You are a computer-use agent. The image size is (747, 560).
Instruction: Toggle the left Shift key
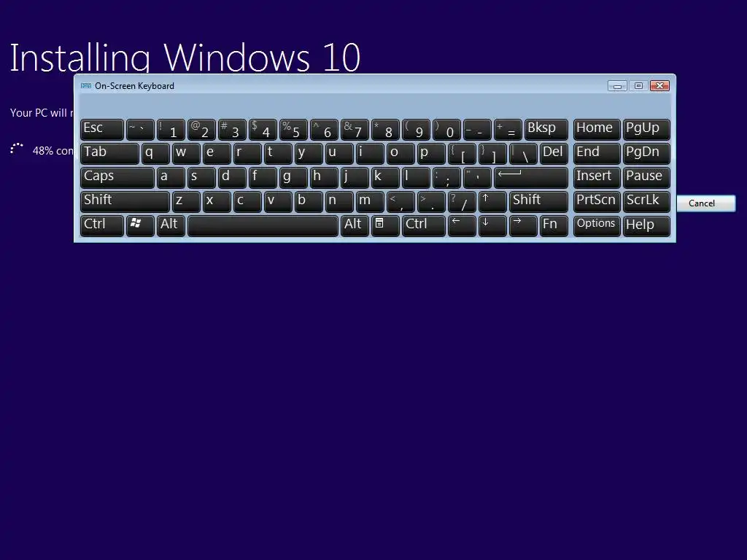pos(125,201)
